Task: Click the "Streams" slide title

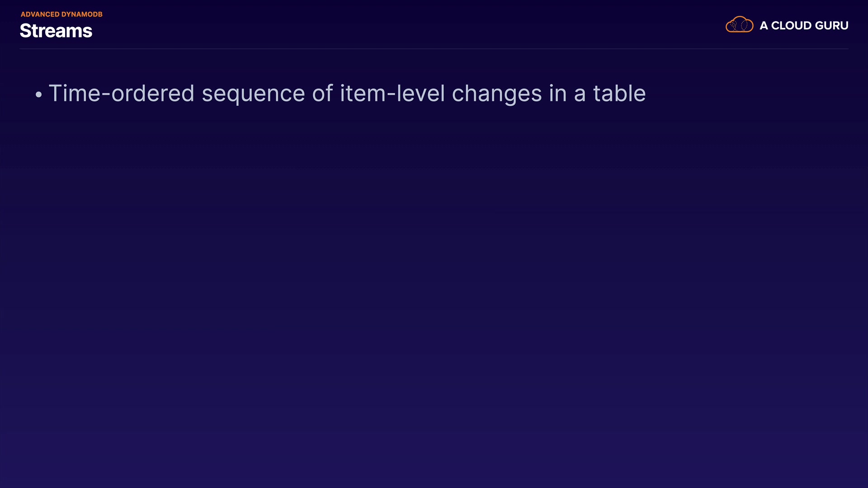Action: [56, 31]
